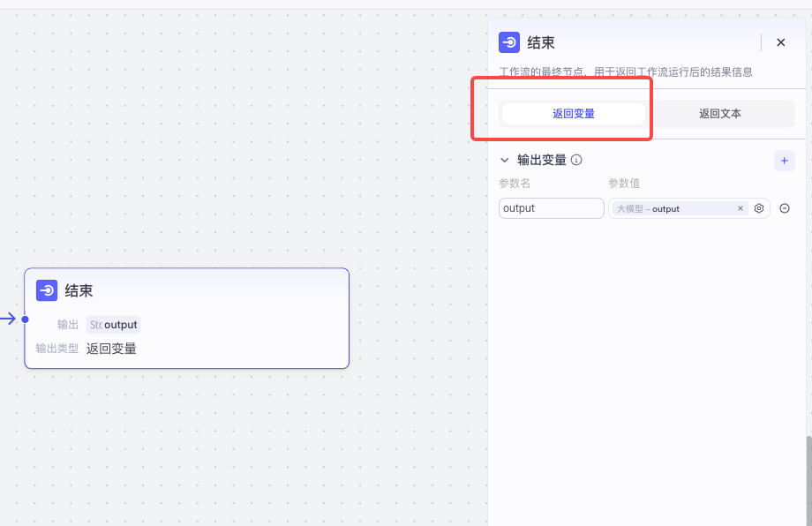Click the incoming edge arrow at left
Screen dimensions: 812x526
pos(8,319)
